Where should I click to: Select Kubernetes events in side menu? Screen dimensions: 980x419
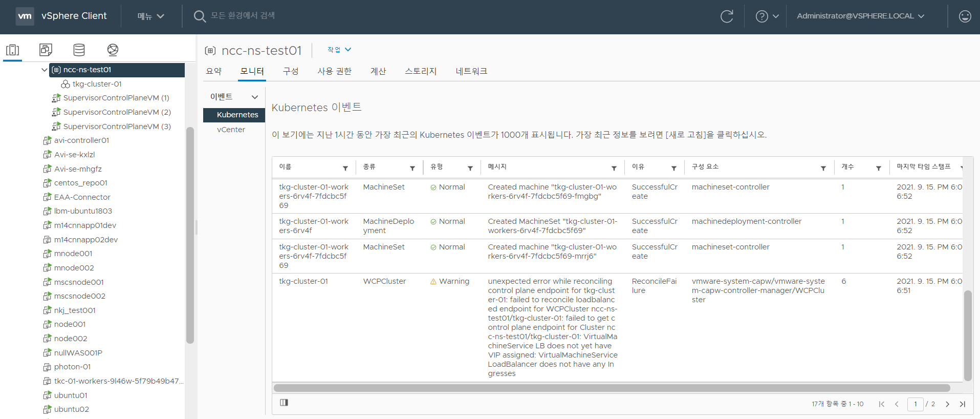coord(234,115)
